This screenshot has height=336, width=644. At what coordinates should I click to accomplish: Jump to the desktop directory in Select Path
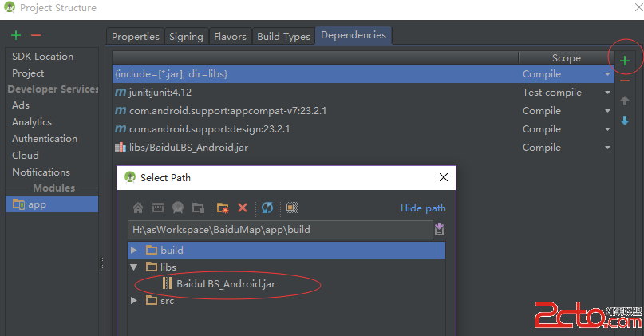coord(158,208)
